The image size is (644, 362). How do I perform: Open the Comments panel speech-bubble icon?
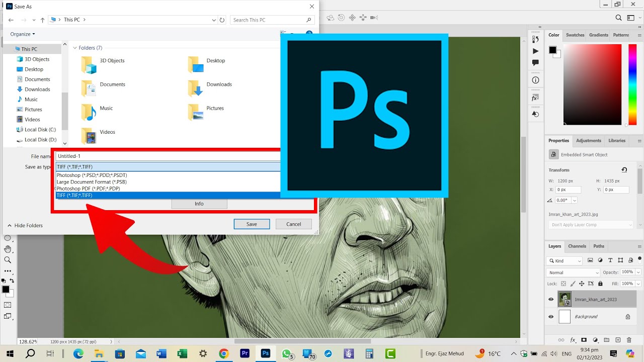535,63
